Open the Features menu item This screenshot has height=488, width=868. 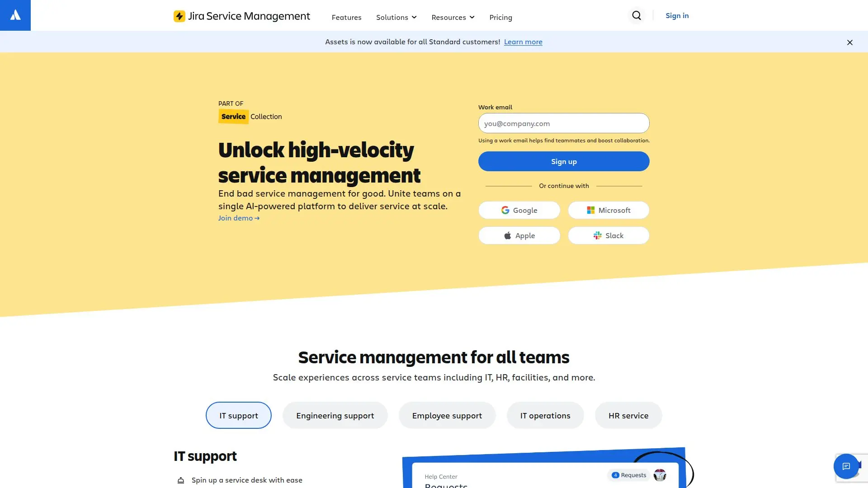[x=346, y=17]
